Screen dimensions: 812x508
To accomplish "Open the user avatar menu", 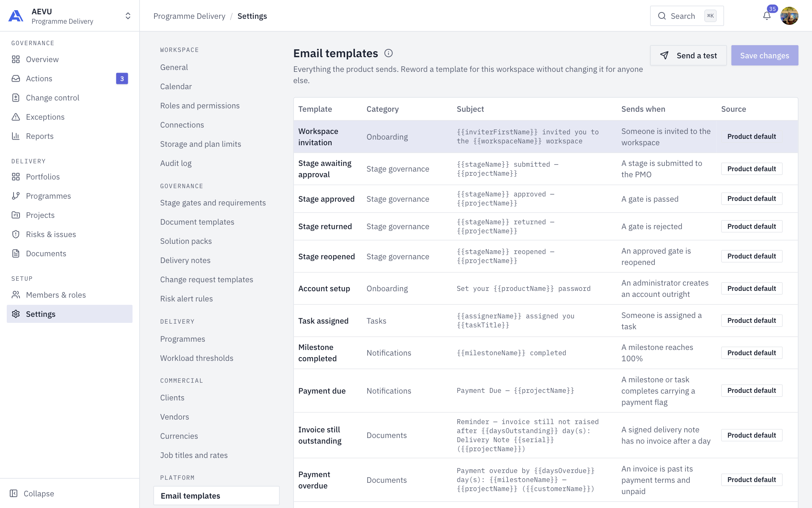I will [789, 16].
